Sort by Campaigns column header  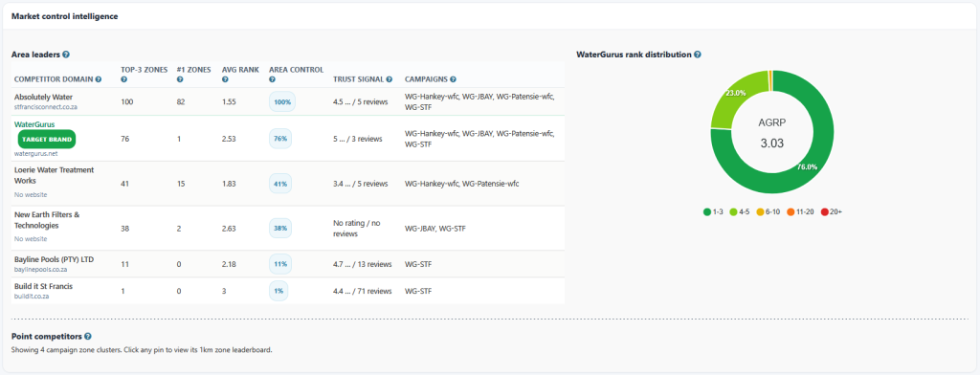[x=426, y=79]
